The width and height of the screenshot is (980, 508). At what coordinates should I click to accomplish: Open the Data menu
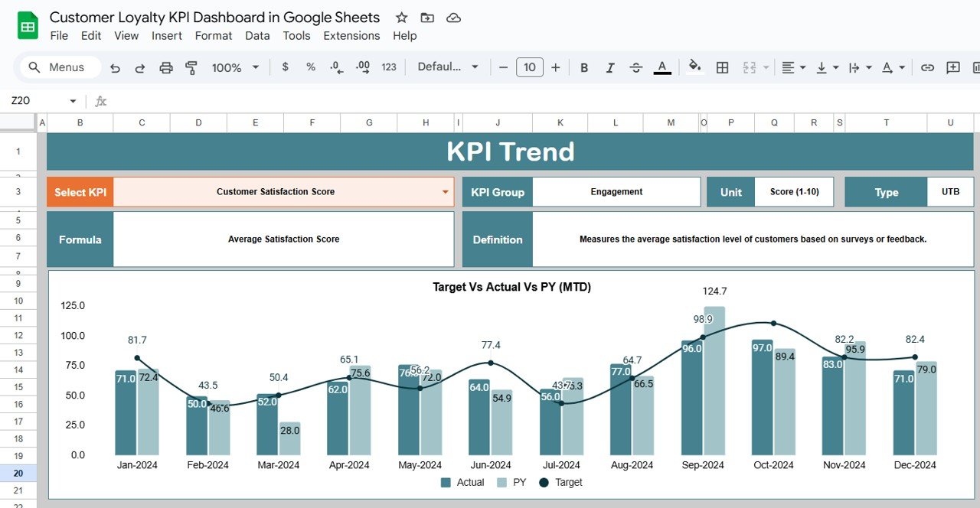(x=257, y=35)
